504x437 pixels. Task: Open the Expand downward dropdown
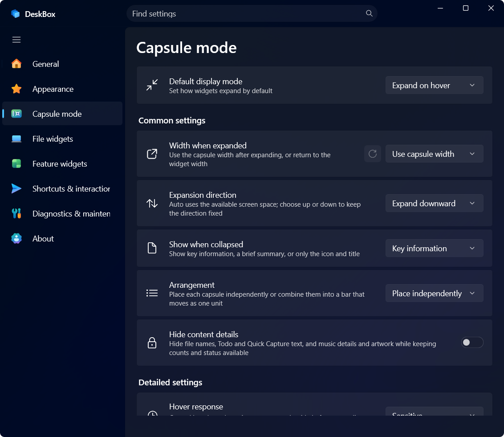[434, 203]
